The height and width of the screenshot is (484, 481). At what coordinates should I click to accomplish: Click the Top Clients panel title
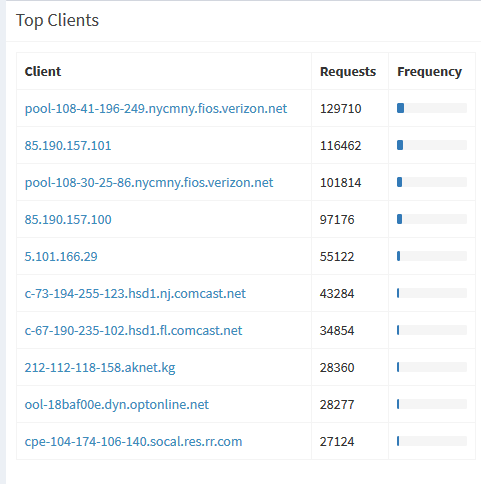point(57,20)
